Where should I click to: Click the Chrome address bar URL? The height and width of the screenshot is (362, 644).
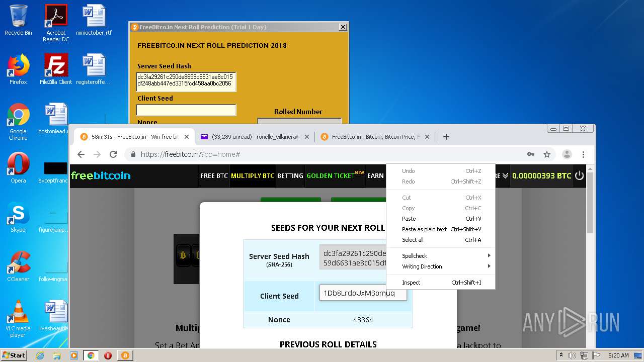pyautogui.click(x=190, y=154)
